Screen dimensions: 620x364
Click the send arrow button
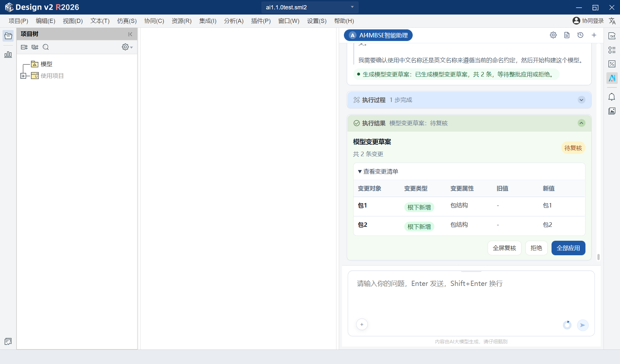(x=583, y=325)
